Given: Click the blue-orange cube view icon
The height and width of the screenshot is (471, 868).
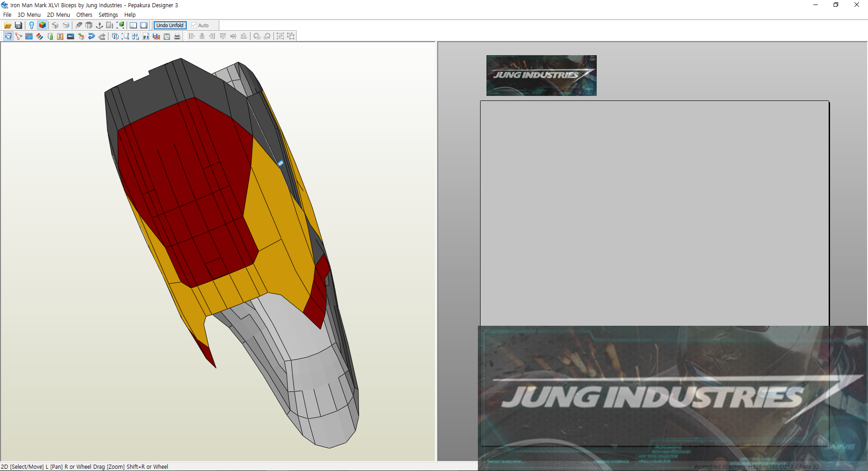Looking at the screenshot, I should [x=66, y=25].
